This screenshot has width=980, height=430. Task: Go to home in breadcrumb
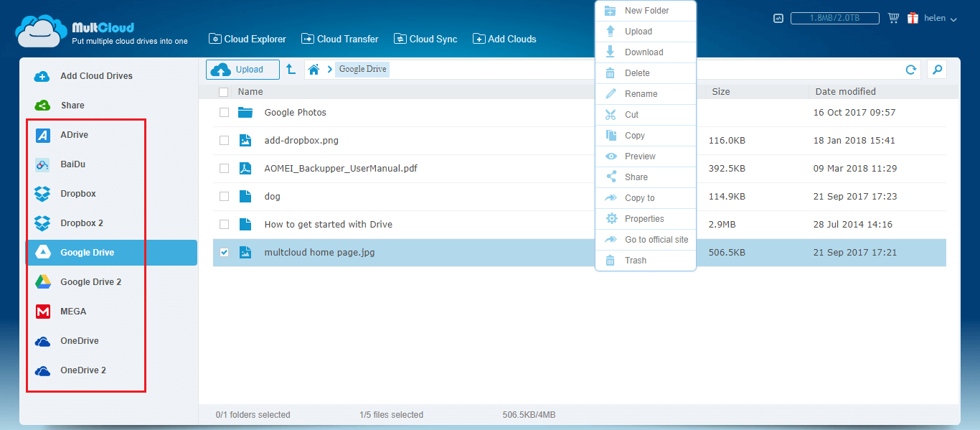tap(314, 69)
